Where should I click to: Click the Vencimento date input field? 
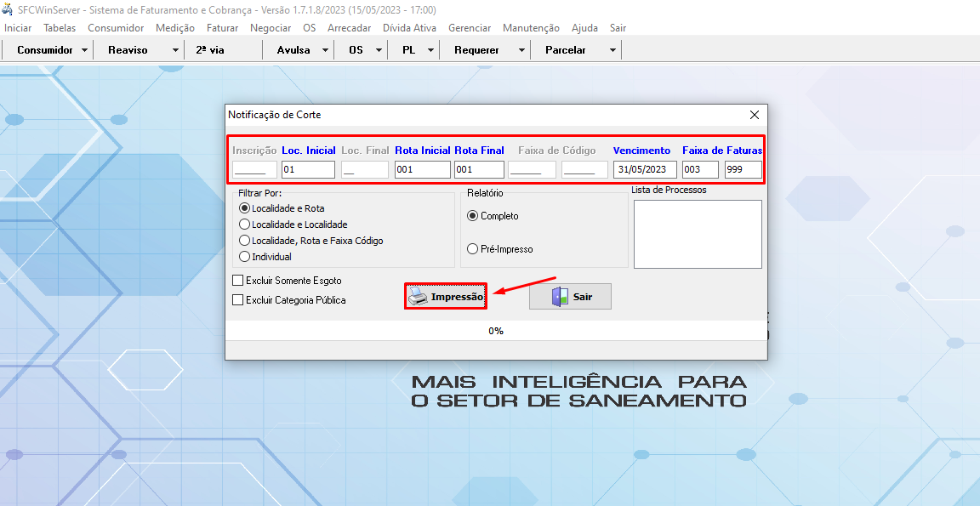645,169
